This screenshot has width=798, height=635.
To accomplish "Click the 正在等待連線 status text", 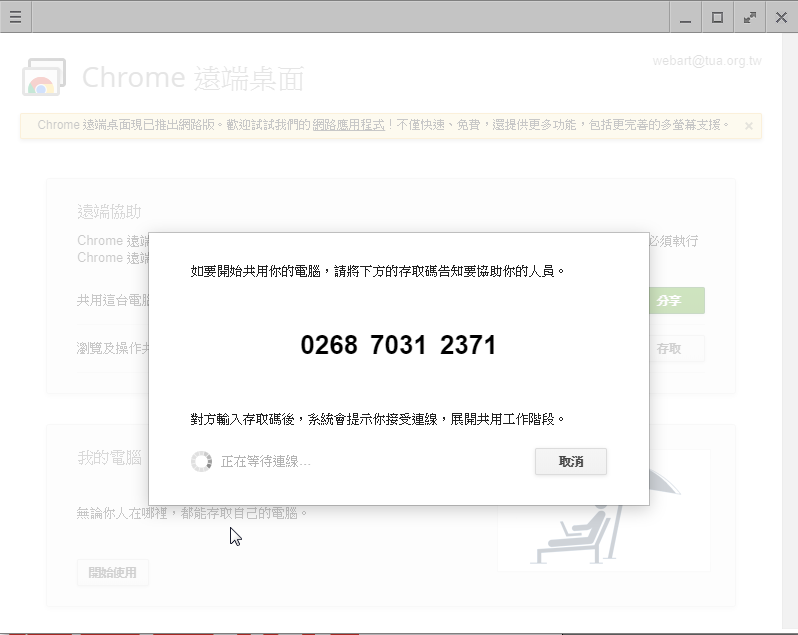I will [x=265, y=461].
